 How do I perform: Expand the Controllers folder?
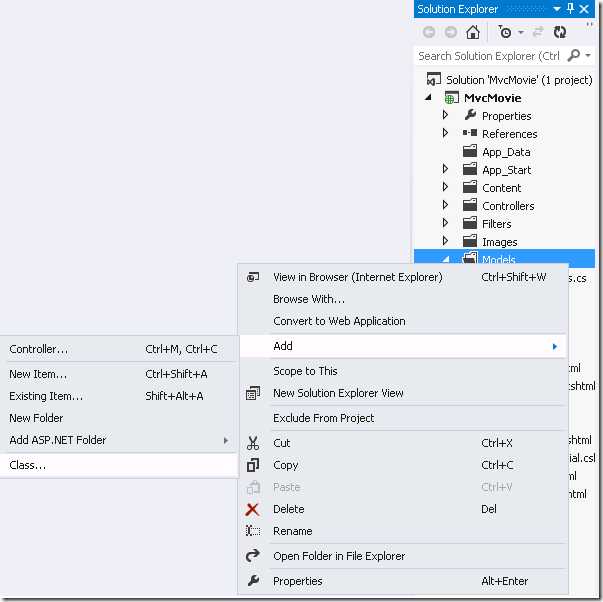coord(445,205)
